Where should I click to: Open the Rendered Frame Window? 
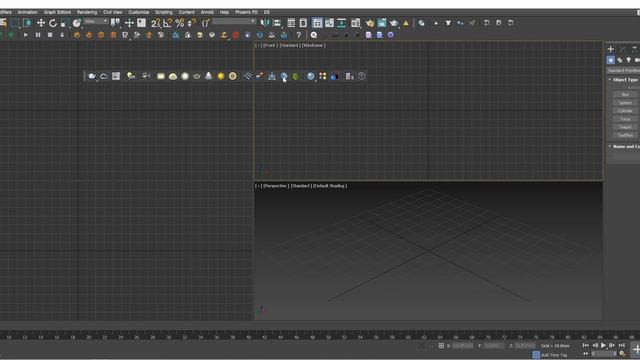pos(382,23)
